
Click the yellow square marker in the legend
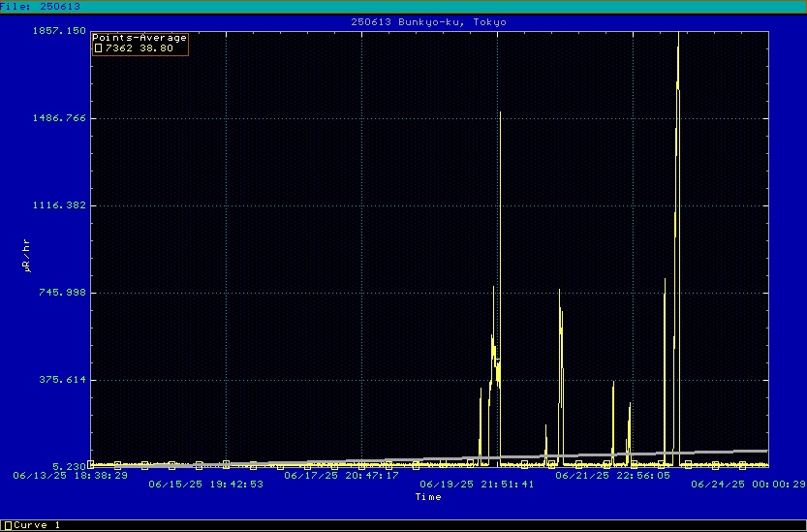[98, 47]
